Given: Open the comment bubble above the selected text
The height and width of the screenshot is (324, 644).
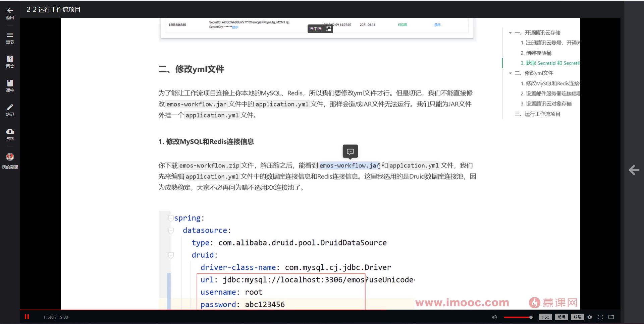Looking at the screenshot, I should (350, 151).
